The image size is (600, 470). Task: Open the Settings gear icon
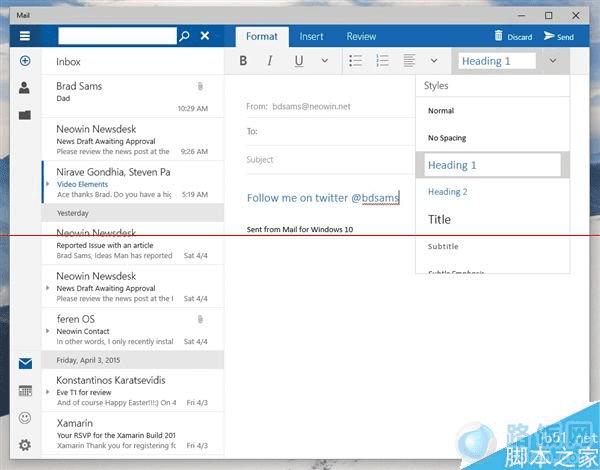(25, 445)
